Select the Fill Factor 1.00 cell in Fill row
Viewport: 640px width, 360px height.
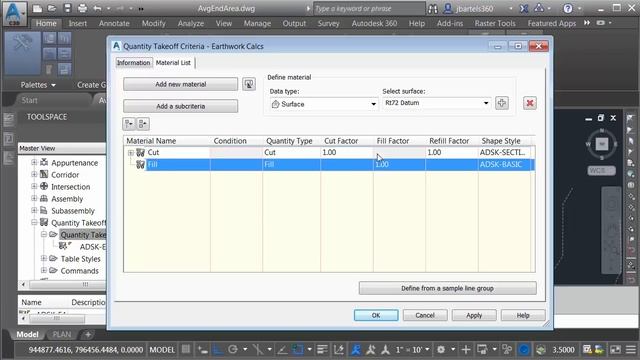[399, 164]
